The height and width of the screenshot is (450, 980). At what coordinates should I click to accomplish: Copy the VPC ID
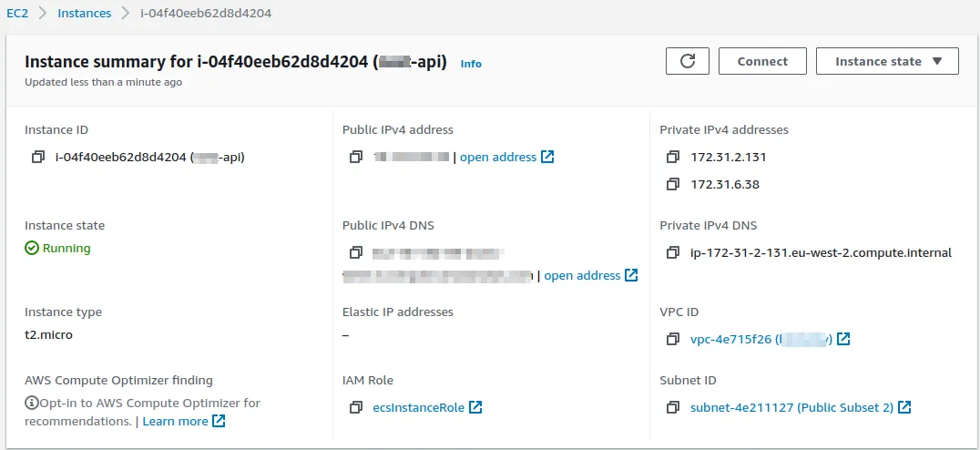tap(673, 339)
